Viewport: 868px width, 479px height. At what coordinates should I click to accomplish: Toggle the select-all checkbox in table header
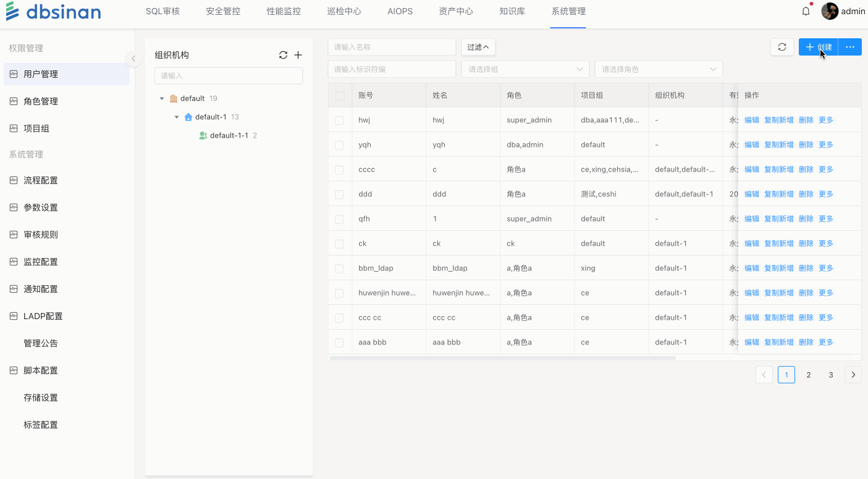pos(339,96)
